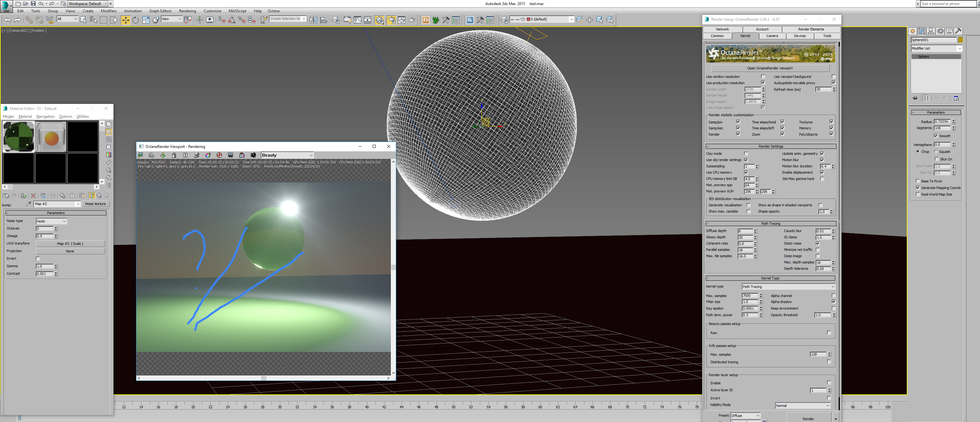
Task: Select the Rotate tool in main toolbar
Action: tap(135, 20)
